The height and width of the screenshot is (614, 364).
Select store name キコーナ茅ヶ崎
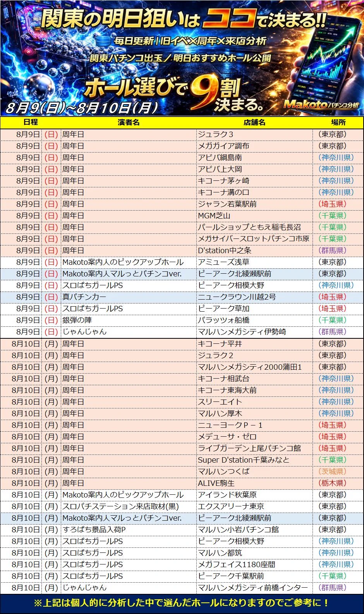(223, 181)
